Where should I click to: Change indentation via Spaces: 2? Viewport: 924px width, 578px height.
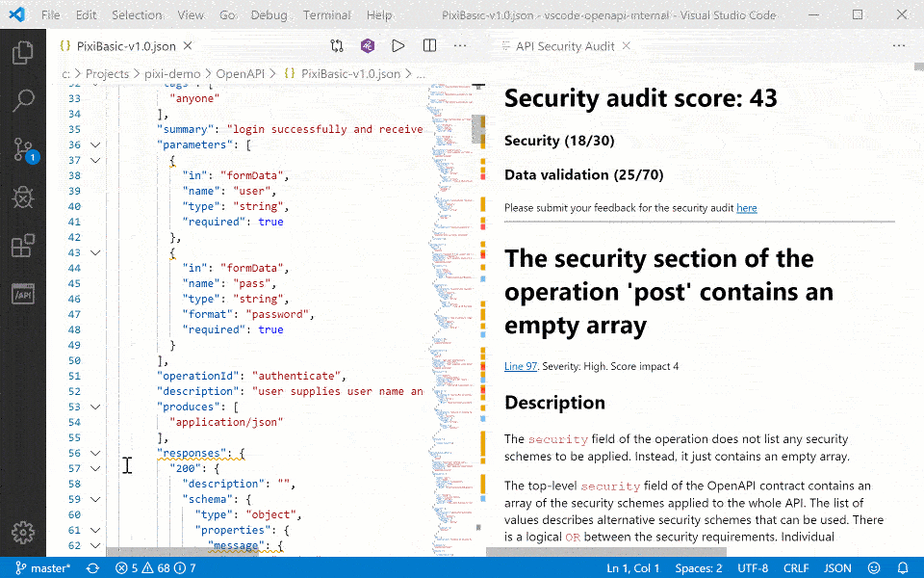click(699, 568)
